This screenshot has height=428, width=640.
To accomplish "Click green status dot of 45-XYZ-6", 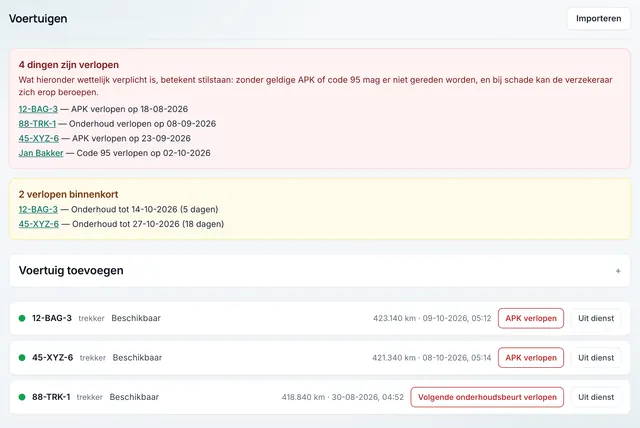I will click(22, 358).
